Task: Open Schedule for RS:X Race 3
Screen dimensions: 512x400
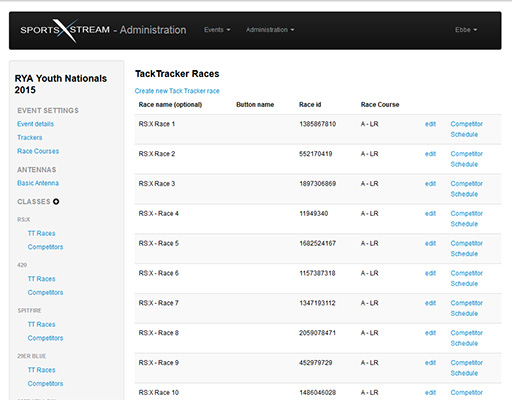Action: [x=464, y=194]
